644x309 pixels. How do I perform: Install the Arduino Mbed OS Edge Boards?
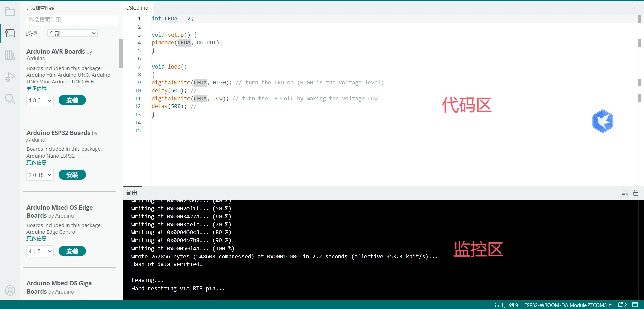coord(72,251)
